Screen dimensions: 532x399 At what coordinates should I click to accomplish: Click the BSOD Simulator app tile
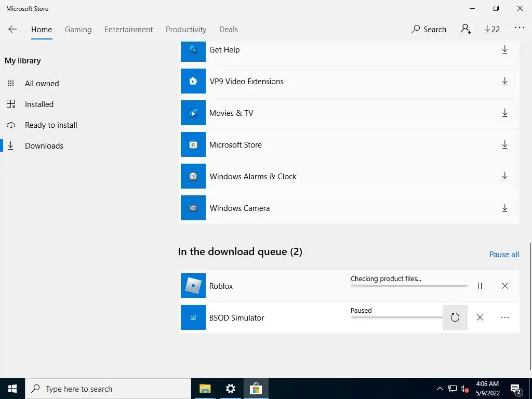point(193,317)
